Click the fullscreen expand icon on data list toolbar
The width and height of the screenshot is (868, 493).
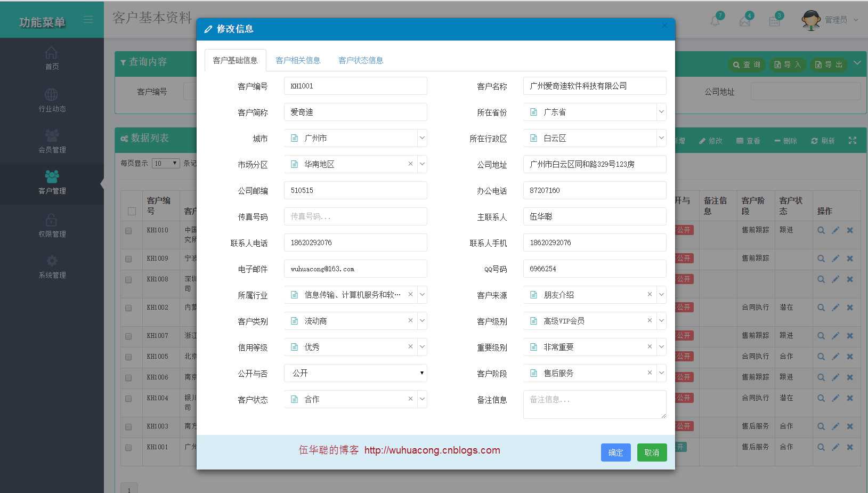click(852, 140)
